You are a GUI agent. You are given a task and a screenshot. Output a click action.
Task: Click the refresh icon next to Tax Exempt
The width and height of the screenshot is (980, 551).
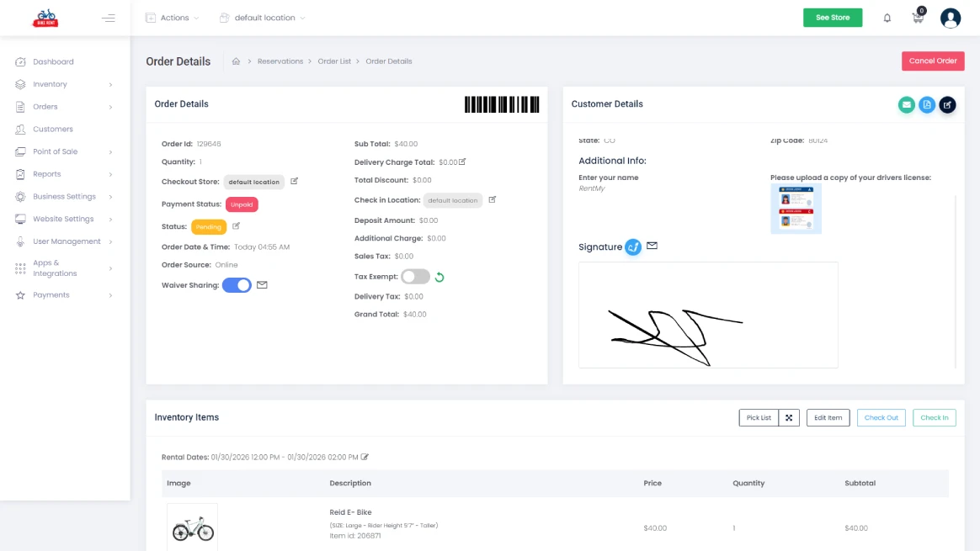[439, 276]
